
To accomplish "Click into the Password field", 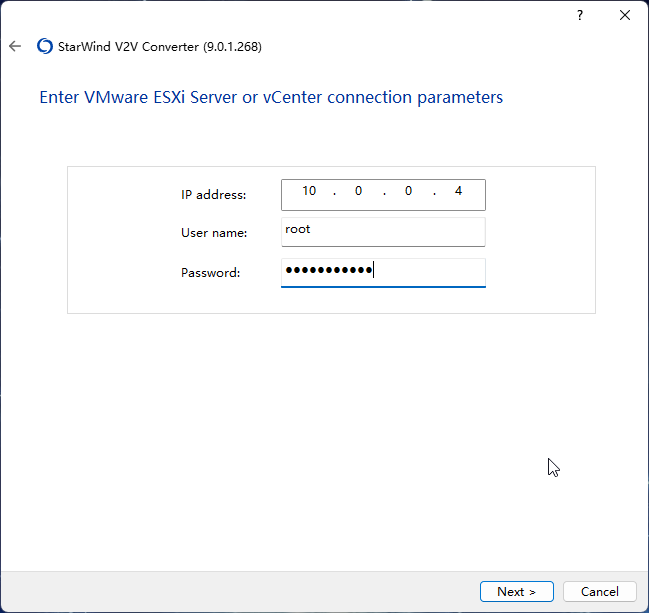I will click(x=383, y=273).
